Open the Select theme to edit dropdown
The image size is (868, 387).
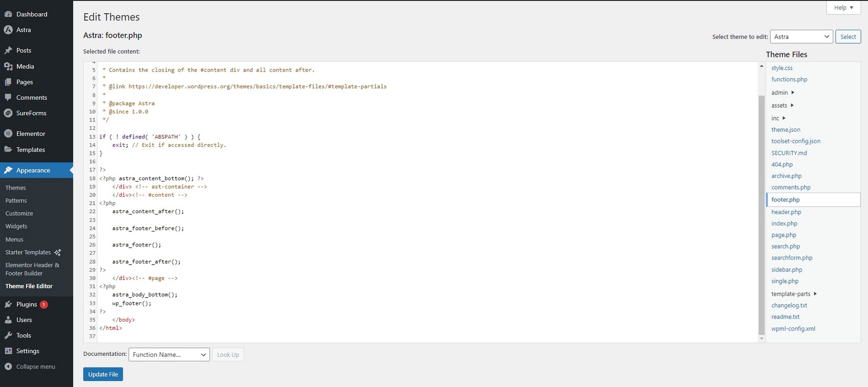click(801, 36)
